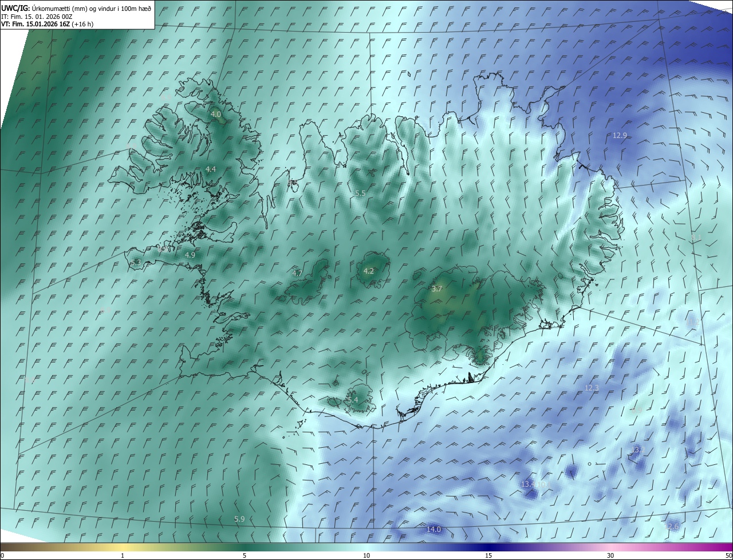Click the 4.2 value label on the central glacier

pos(369,271)
